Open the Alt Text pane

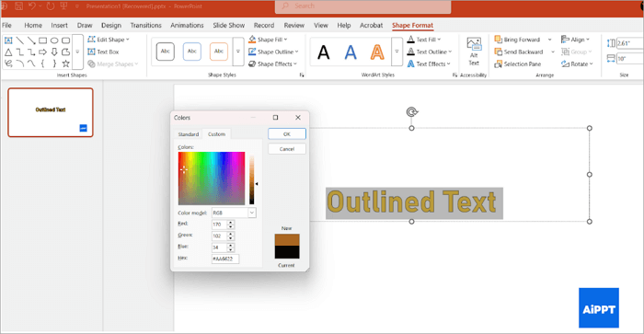(x=474, y=51)
